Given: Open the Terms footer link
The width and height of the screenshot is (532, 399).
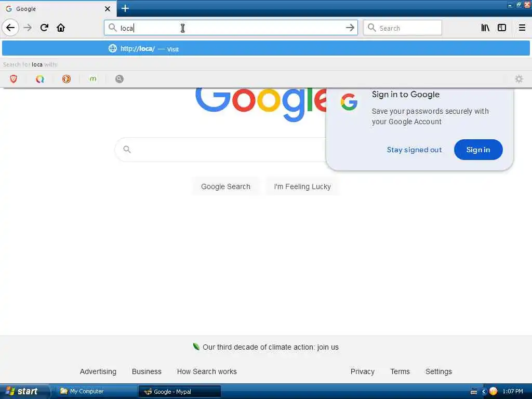Looking at the screenshot, I should pyautogui.click(x=400, y=371).
